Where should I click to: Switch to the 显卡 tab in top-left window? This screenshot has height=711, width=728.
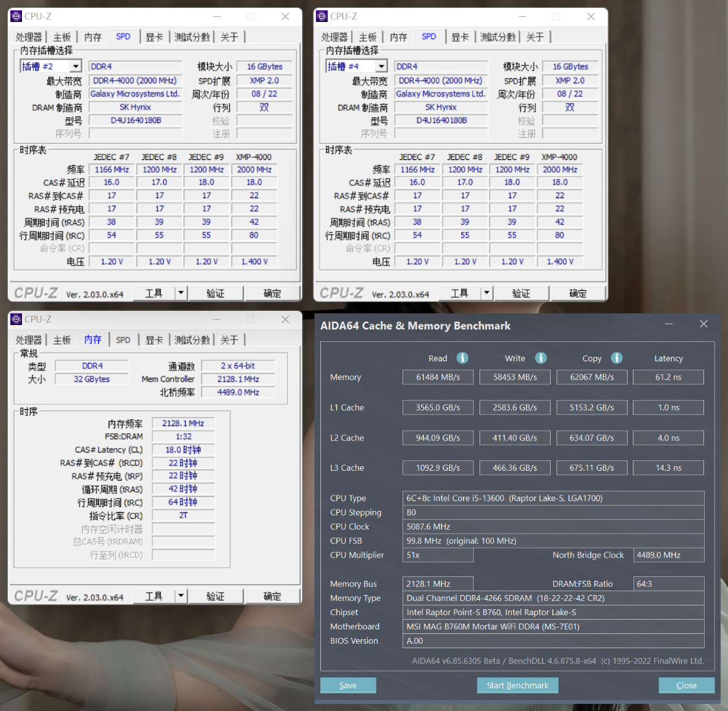[x=154, y=37]
